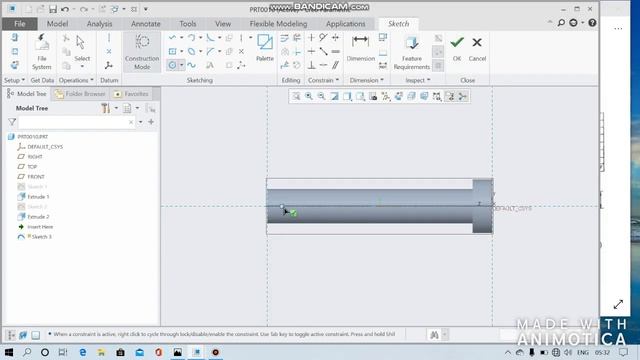This screenshot has height=360, width=640.
Task: Click Zoom In in graphics toolbar
Action: click(309, 96)
